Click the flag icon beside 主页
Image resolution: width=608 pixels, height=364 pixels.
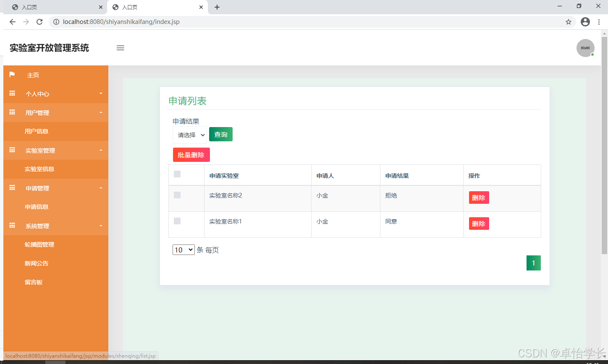[x=12, y=75]
